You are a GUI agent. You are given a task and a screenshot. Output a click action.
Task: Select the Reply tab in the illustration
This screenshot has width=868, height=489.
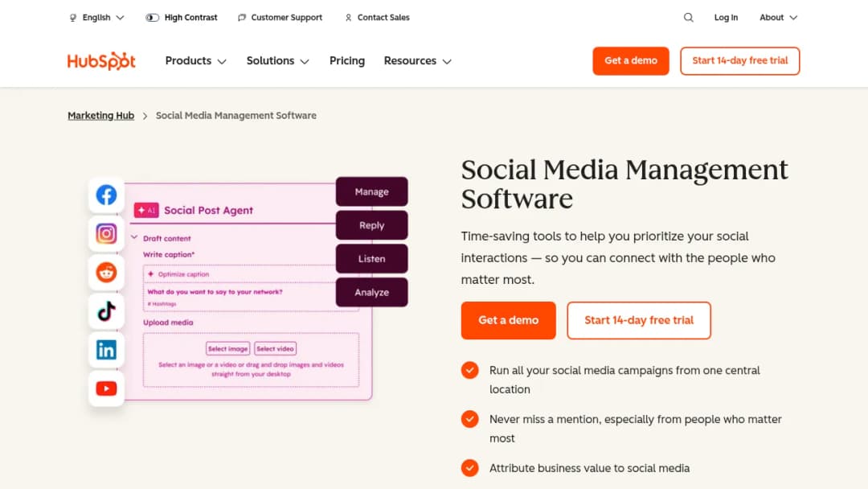371,225
